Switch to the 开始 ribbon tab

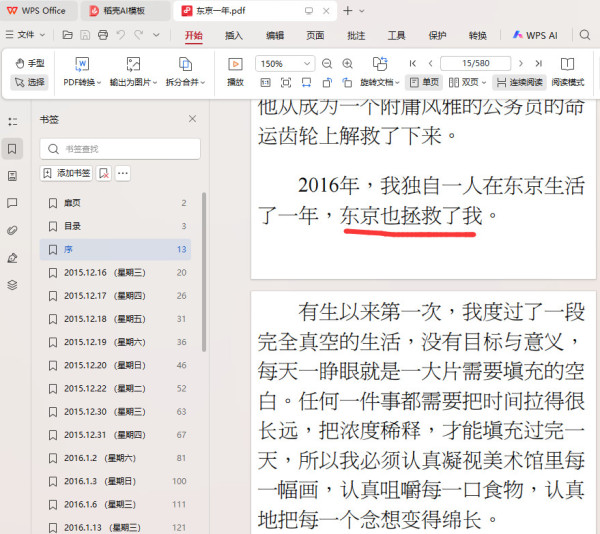(x=194, y=36)
